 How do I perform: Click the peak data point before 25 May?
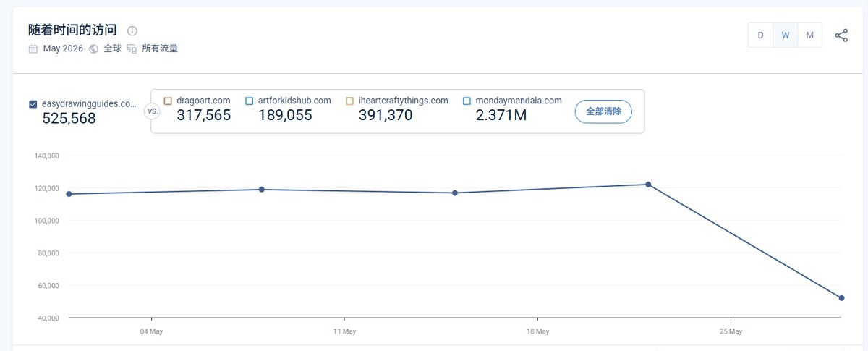(x=648, y=185)
